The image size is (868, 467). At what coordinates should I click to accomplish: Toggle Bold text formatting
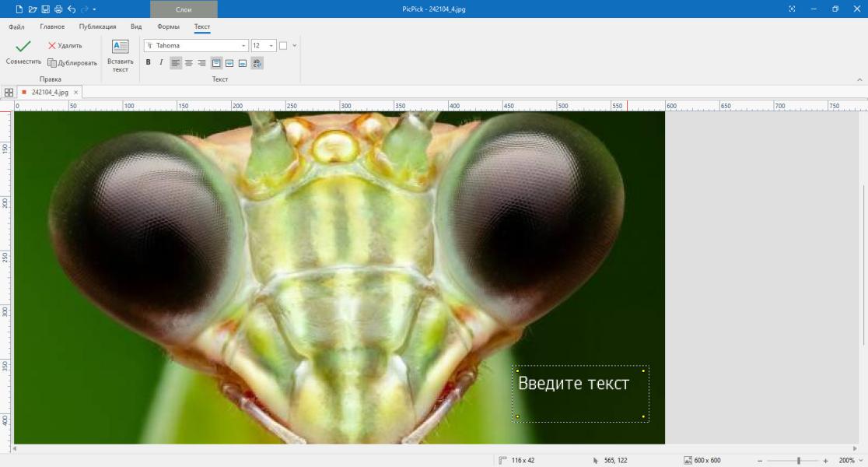click(x=149, y=62)
